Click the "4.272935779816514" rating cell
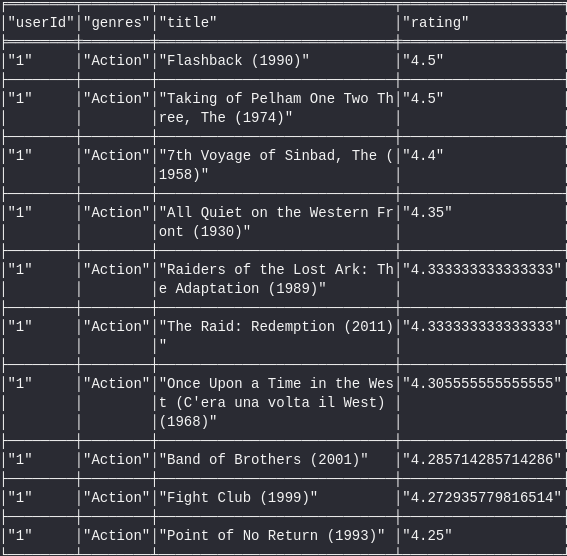This screenshot has width=567, height=556. pyautogui.click(x=482, y=497)
